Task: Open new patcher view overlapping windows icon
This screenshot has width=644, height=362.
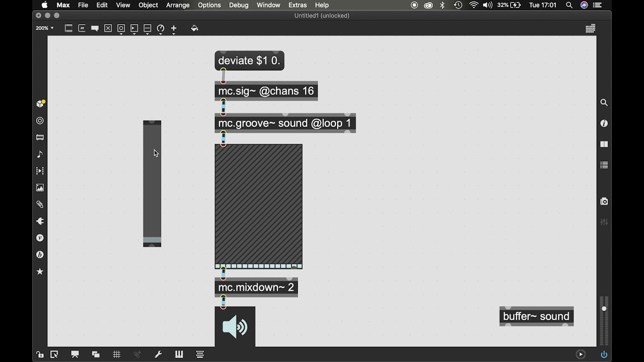Action: 96,354
